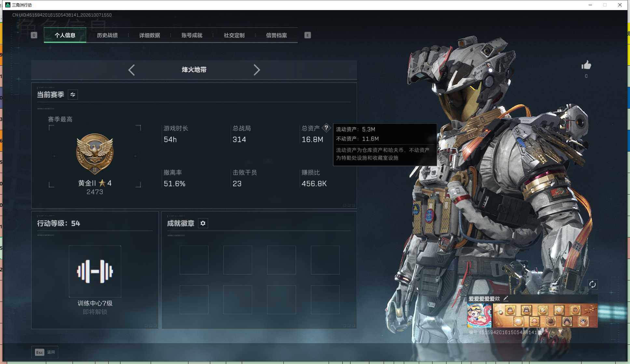Click the 训练中心 dumbbell icon
The image size is (630, 364).
tap(95, 271)
